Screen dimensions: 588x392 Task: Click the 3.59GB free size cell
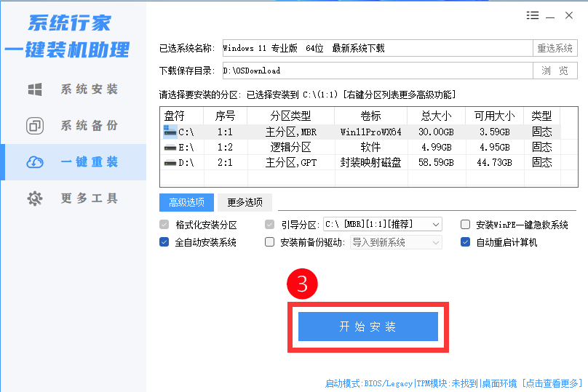495,132
